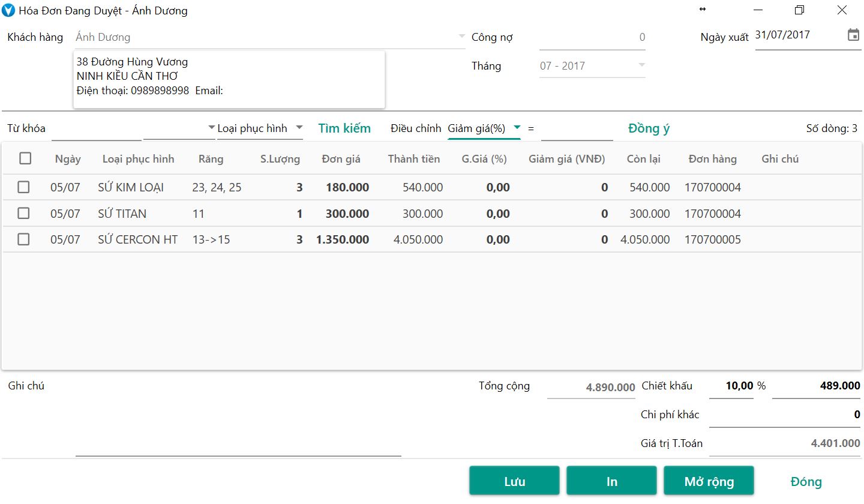Focus the Từ khóa keyword input field
Screen dimensions: 864x504
point(96,129)
